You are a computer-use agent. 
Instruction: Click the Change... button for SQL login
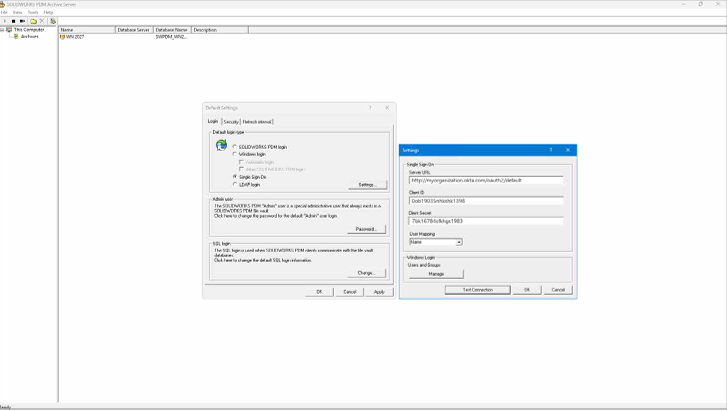366,273
